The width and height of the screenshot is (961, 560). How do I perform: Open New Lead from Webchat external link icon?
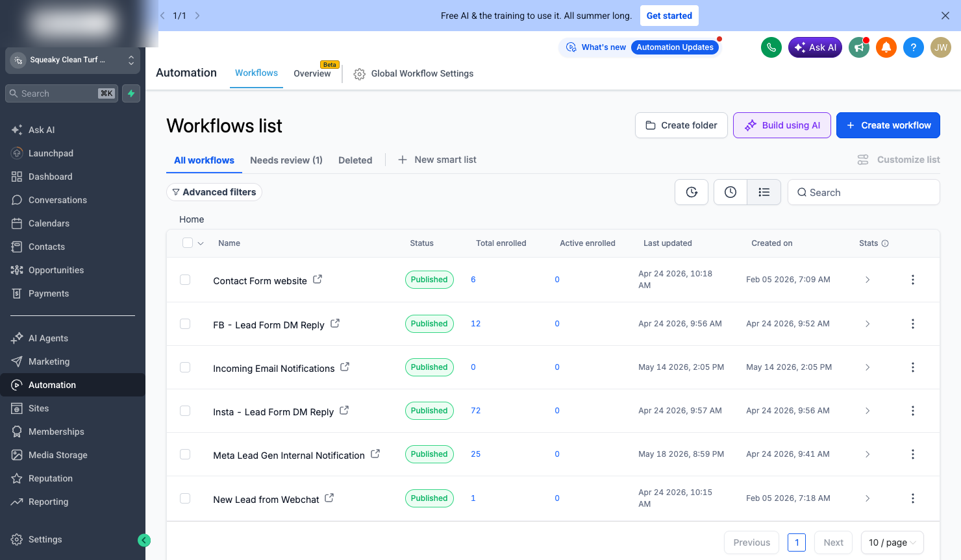pyautogui.click(x=329, y=498)
